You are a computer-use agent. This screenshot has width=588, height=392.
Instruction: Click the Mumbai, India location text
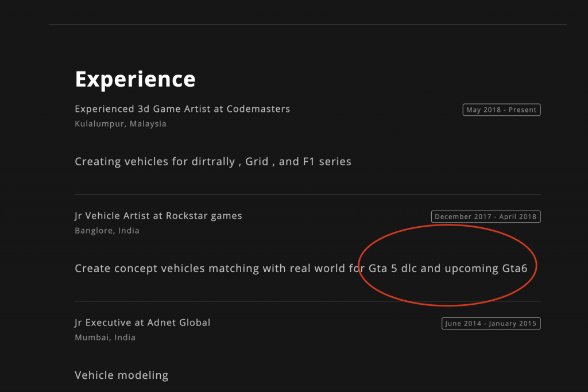(x=105, y=337)
